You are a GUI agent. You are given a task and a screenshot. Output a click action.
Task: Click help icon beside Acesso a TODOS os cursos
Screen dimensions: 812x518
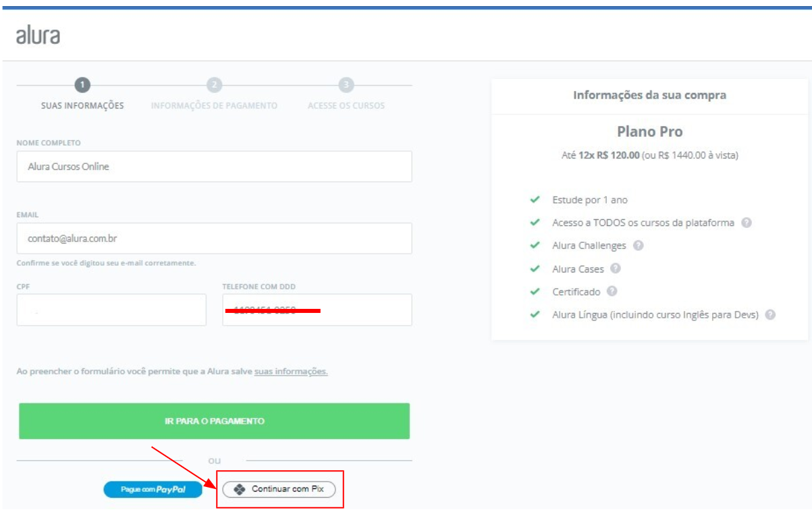coord(747,223)
